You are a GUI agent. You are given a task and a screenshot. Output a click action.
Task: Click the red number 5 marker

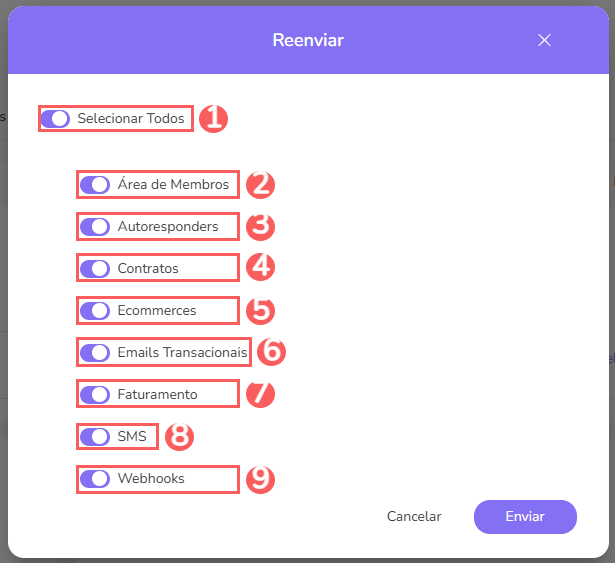[260, 311]
